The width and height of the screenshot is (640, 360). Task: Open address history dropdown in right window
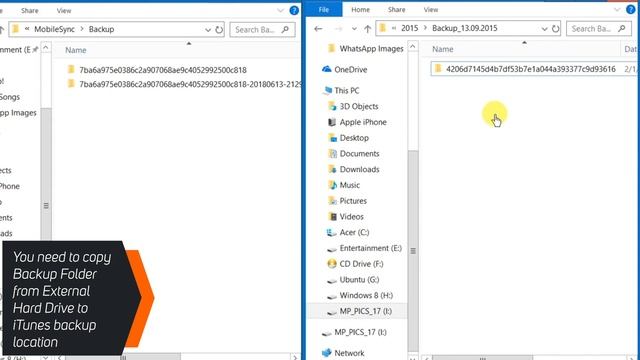pos(544,29)
